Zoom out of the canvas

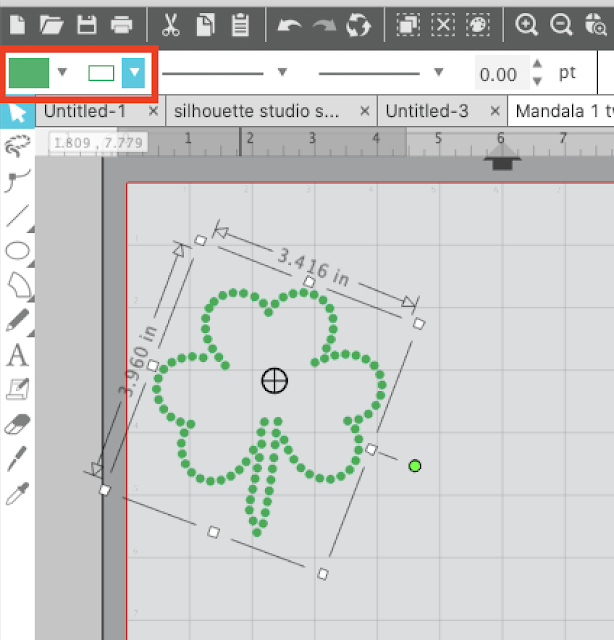point(561,25)
